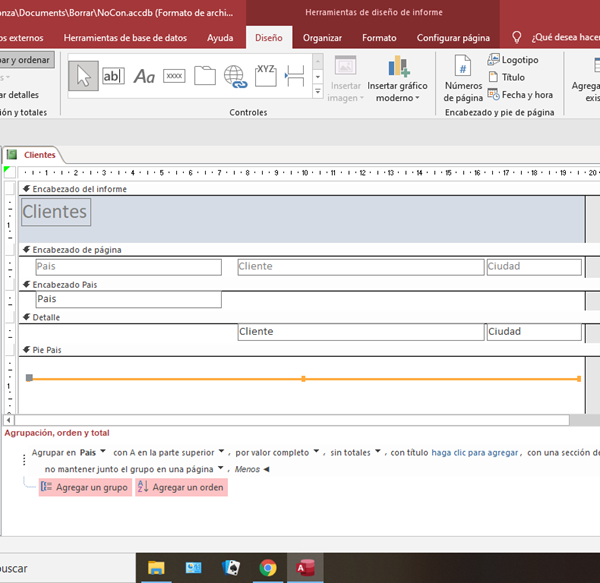Choose the Button control in Controles
Viewport: 600px width, 583px height.
click(x=174, y=76)
